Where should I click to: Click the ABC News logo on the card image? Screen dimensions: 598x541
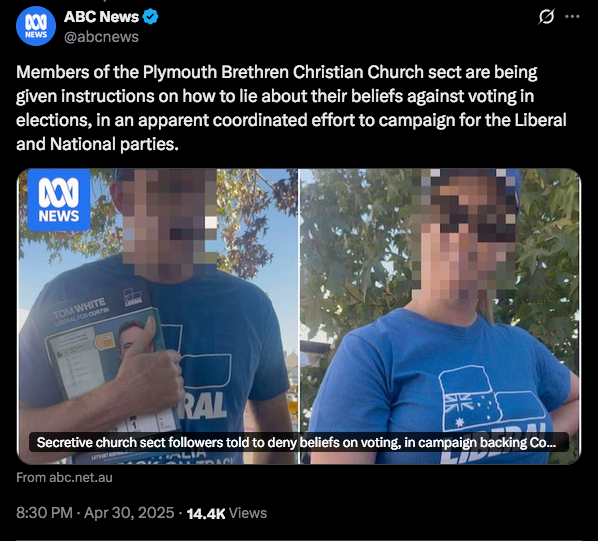click(59, 200)
